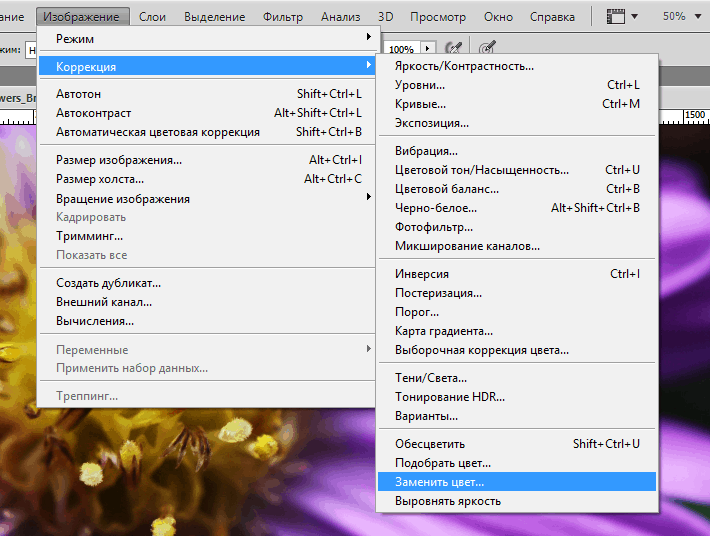Image resolution: width=710 pixels, height=536 pixels.
Task: Click the airbrush icon in options bar
Action: 454,47
